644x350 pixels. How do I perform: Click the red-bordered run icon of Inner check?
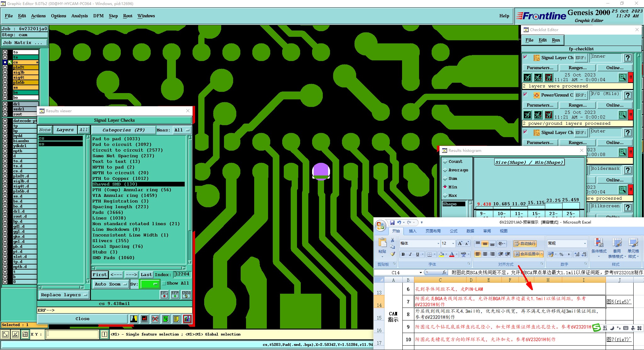click(x=549, y=77)
